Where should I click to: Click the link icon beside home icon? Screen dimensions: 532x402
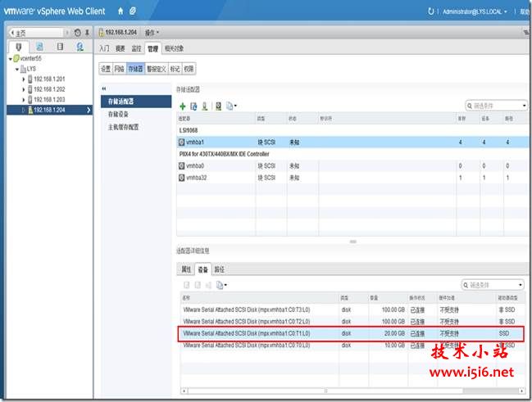pos(133,11)
